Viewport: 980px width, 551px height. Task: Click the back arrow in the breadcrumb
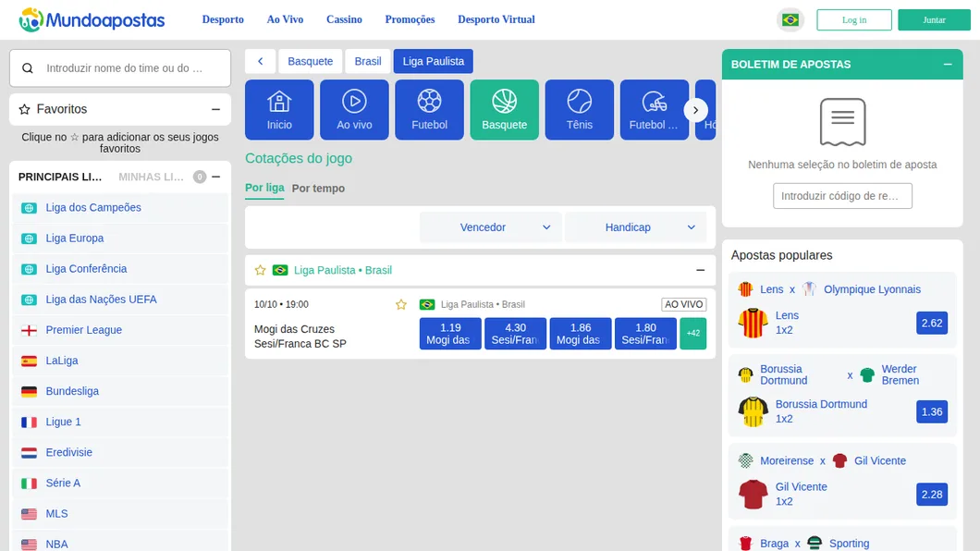(x=260, y=61)
